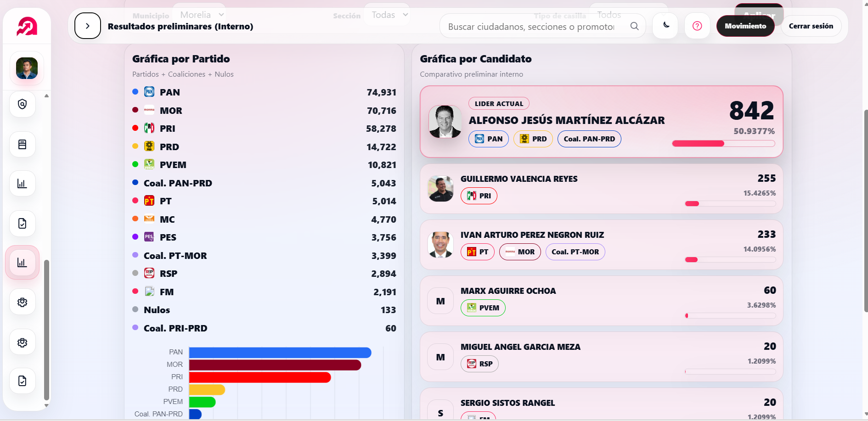Screen dimensions: 868x421
Task: Click the red arrow app logo
Action: [27, 27]
